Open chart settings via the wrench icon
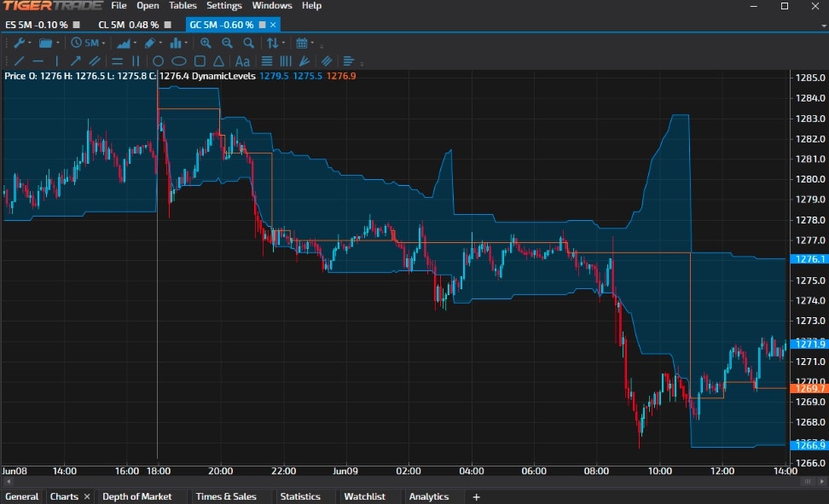829x504 pixels. [19, 43]
